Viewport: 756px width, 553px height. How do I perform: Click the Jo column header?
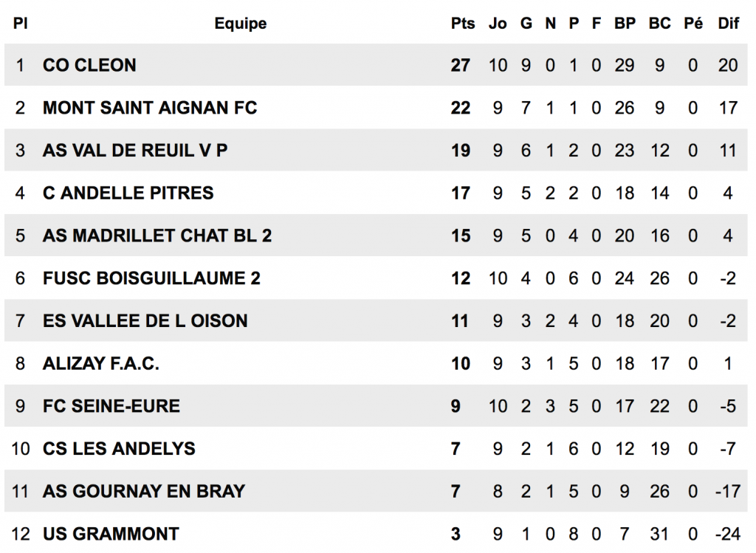tap(498, 24)
